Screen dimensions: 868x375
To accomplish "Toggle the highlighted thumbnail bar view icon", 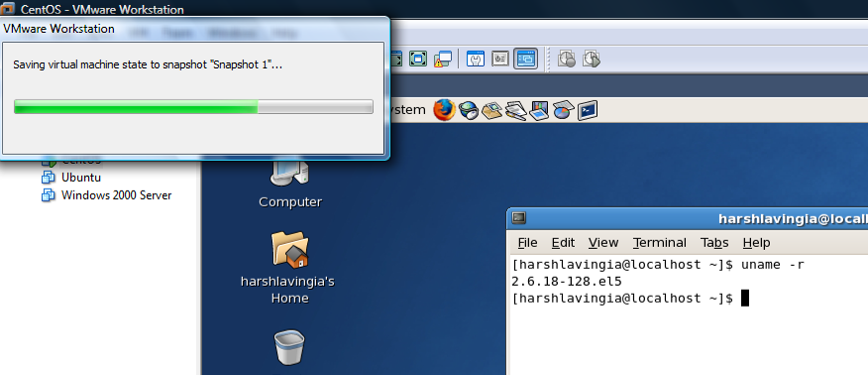I will [525, 59].
